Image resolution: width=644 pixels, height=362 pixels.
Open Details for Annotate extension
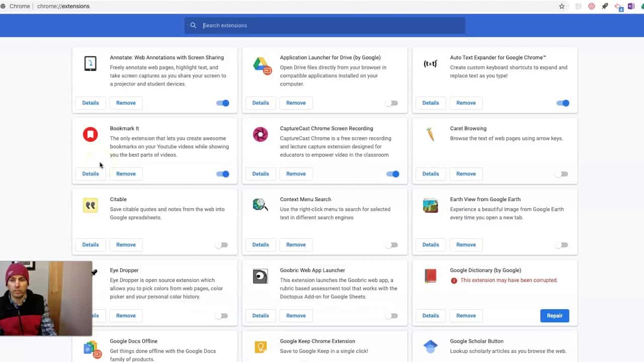pos(91,103)
